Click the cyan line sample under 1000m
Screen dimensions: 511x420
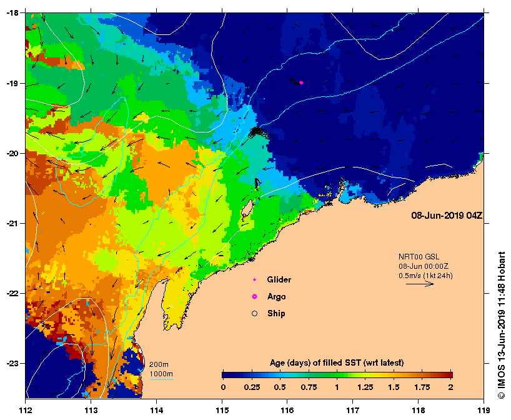[x=161, y=379]
